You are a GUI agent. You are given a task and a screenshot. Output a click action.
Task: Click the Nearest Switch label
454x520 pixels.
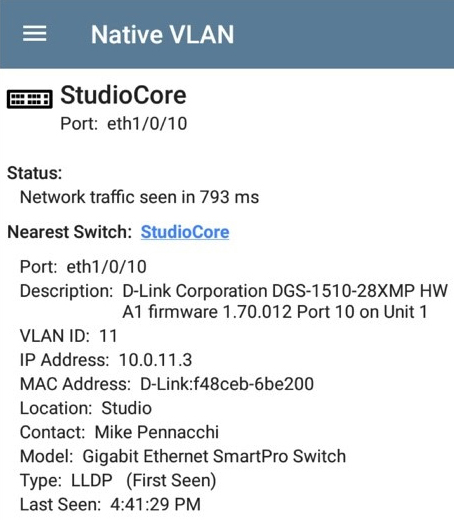click(70, 232)
